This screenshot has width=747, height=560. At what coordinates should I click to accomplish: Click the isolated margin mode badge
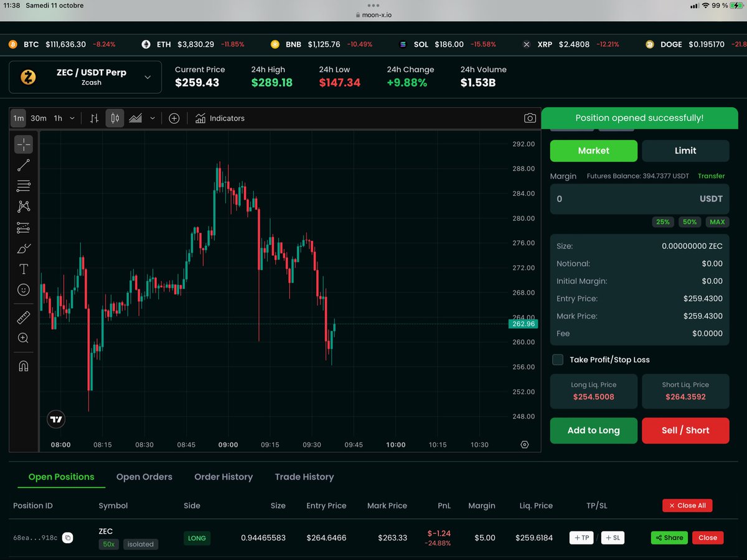point(141,544)
